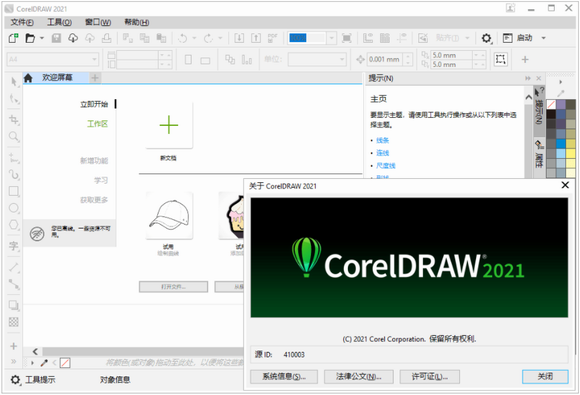Open the 启动 workspace launcher dropdown
This screenshot has height=395, width=580.
[543, 38]
